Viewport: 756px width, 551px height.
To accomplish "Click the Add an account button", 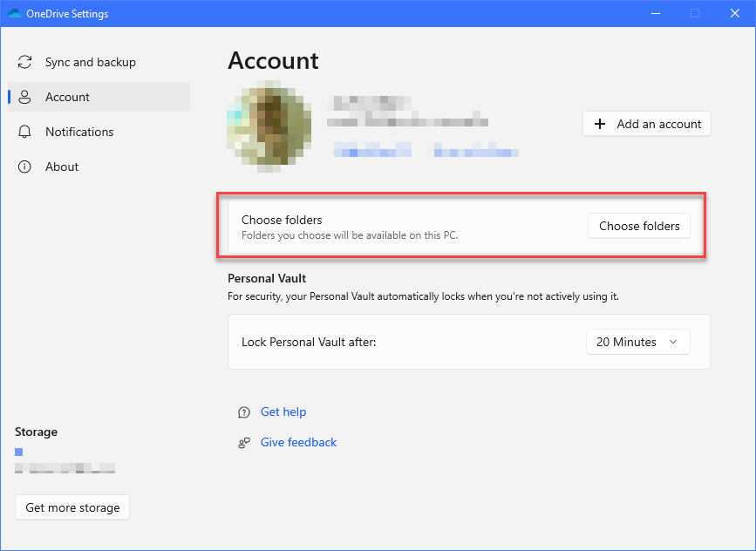I will [646, 124].
